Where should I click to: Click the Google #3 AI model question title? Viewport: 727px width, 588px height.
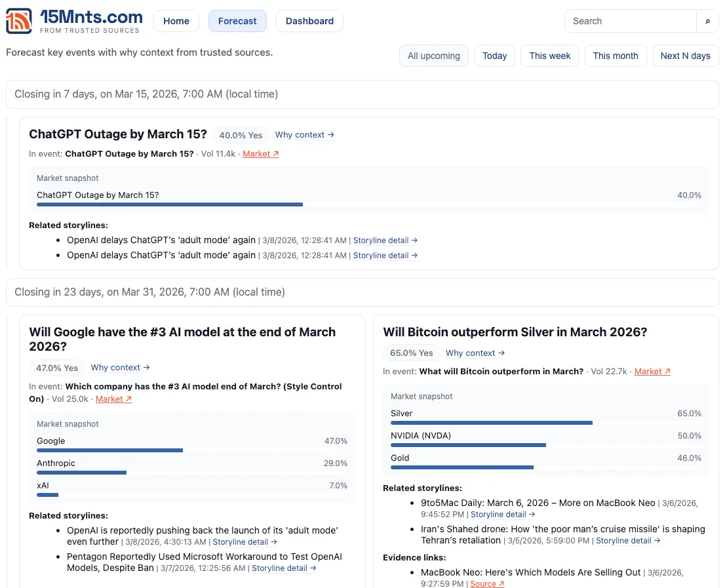tap(182, 339)
